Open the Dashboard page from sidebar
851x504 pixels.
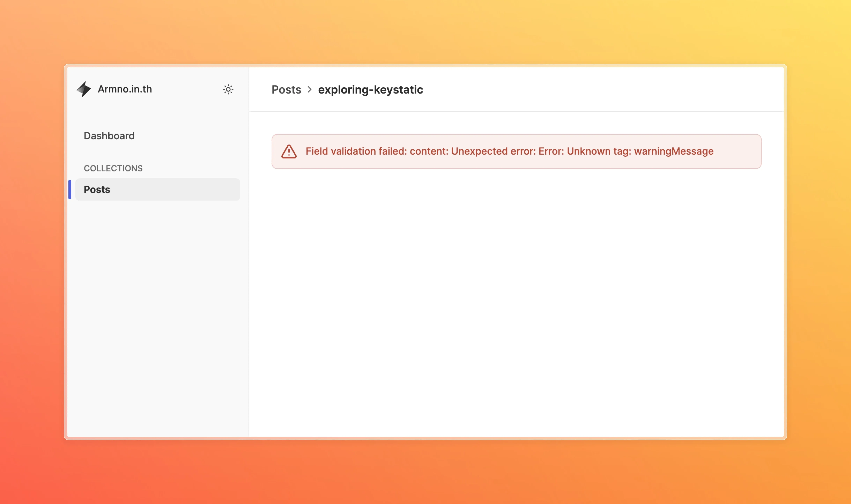point(109,136)
